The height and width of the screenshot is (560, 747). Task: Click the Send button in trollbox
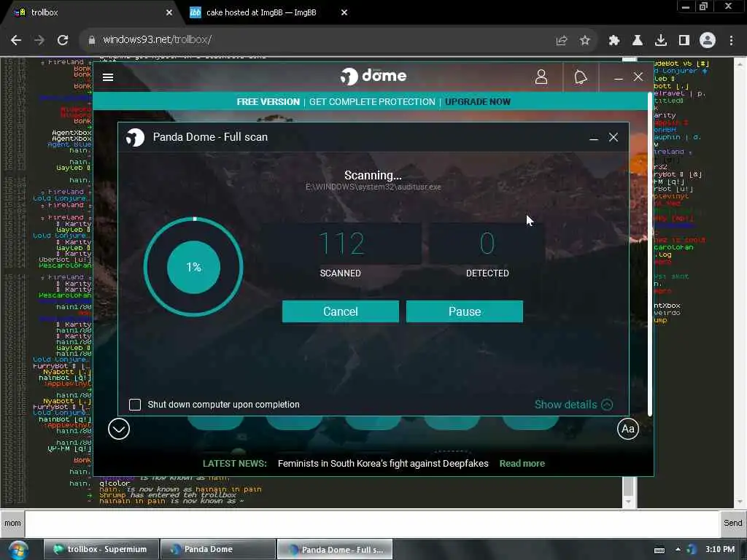(732, 524)
